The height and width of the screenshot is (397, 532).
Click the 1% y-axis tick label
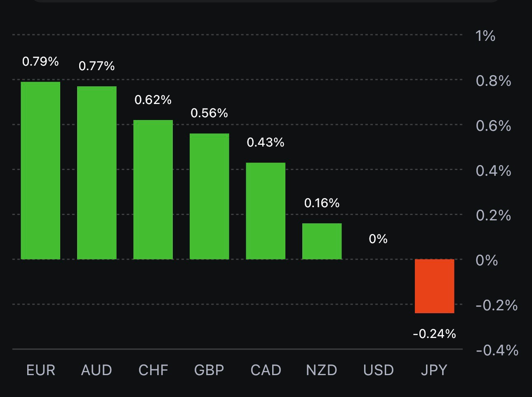[485, 36]
